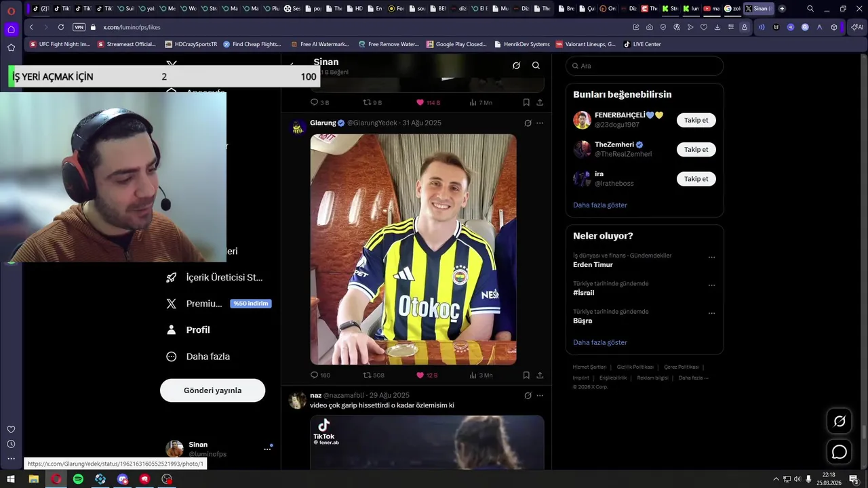Repost the top post with 9 B reposts
This screenshot has height=488, width=868.
pos(372,102)
